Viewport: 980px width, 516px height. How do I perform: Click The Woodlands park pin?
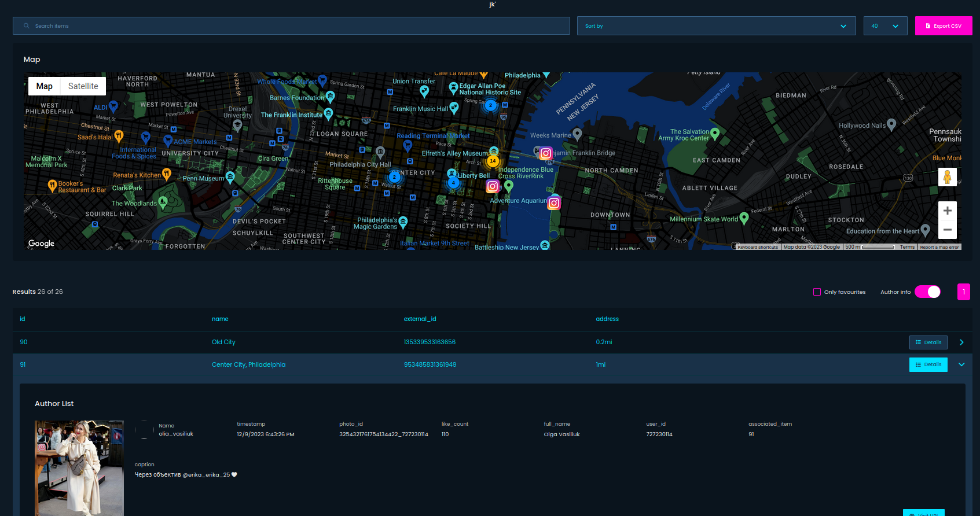click(x=163, y=202)
